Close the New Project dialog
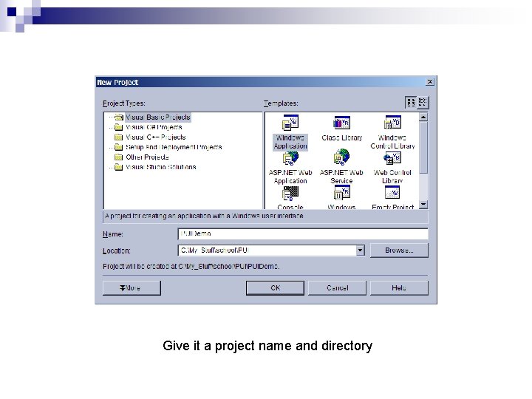Image resolution: width=532 pixels, height=399 pixels. 430,82
